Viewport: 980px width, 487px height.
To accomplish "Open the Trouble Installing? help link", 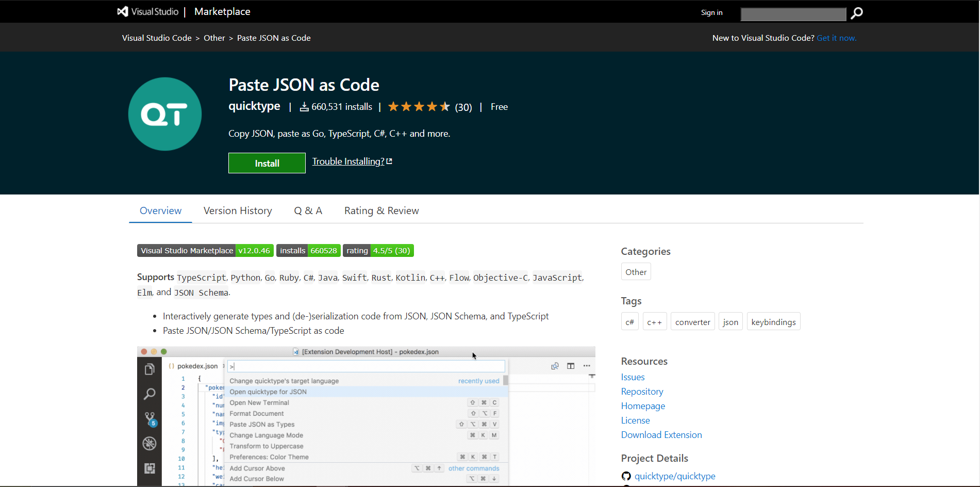I will [348, 161].
